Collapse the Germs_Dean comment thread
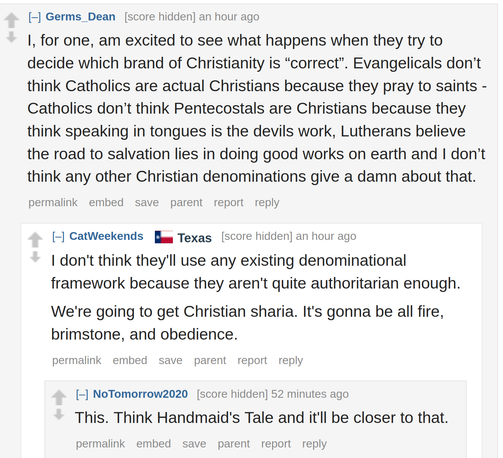 (x=34, y=17)
